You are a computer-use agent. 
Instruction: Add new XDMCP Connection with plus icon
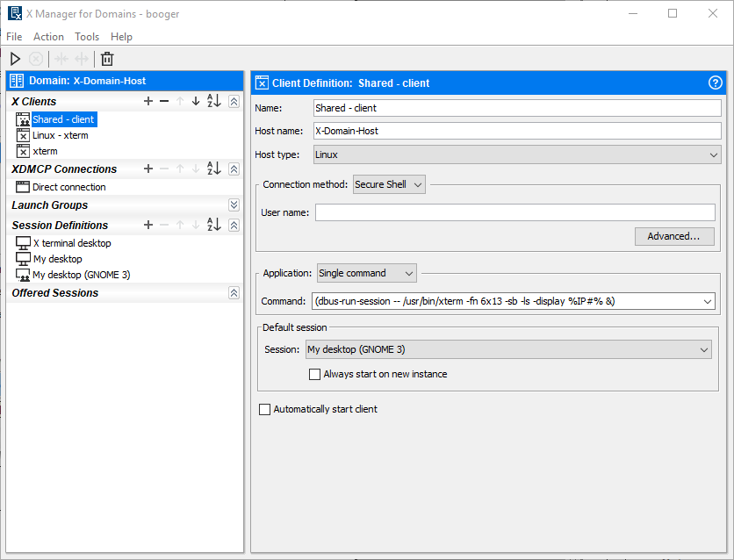point(148,169)
